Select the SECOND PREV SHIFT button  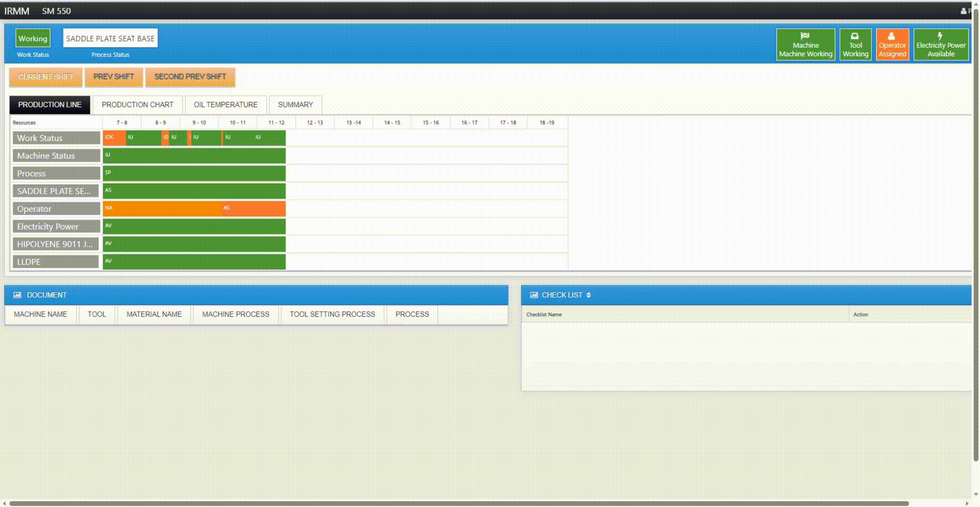click(x=190, y=77)
